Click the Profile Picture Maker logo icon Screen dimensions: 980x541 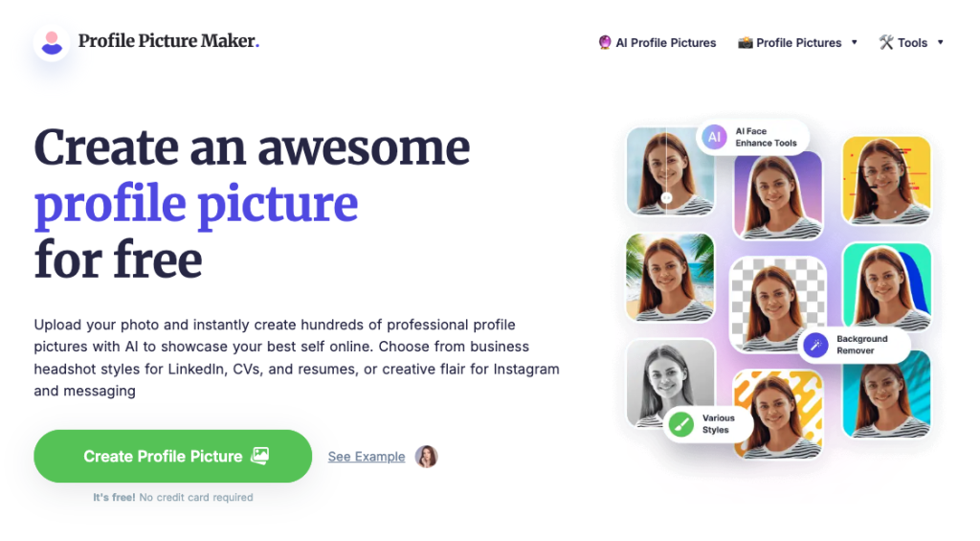(x=52, y=43)
